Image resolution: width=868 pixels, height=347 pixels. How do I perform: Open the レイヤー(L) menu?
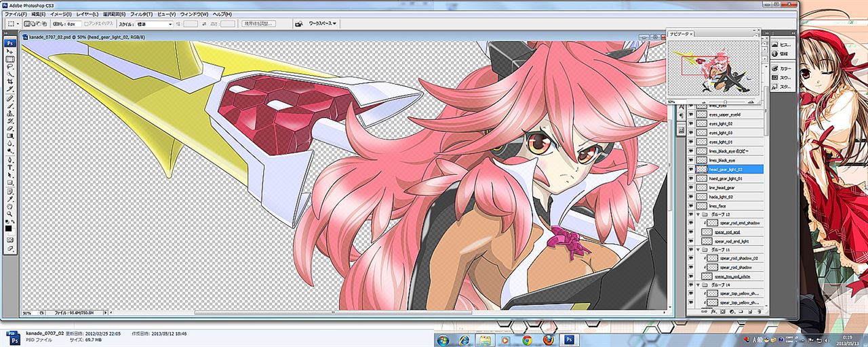tap(87, 14)
